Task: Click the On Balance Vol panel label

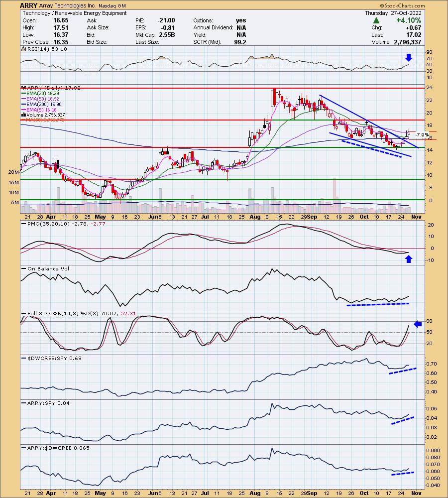Action: (x=48, y=269)
